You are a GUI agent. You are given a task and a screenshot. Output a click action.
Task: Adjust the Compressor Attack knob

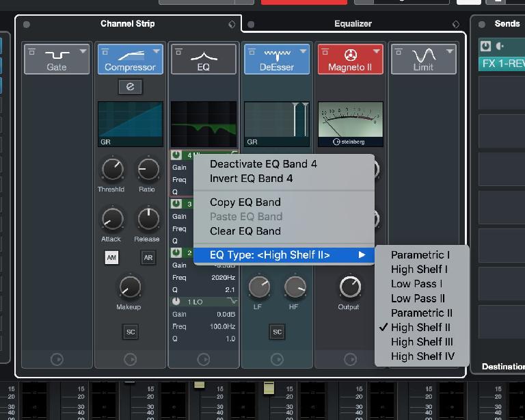(113, 219)
